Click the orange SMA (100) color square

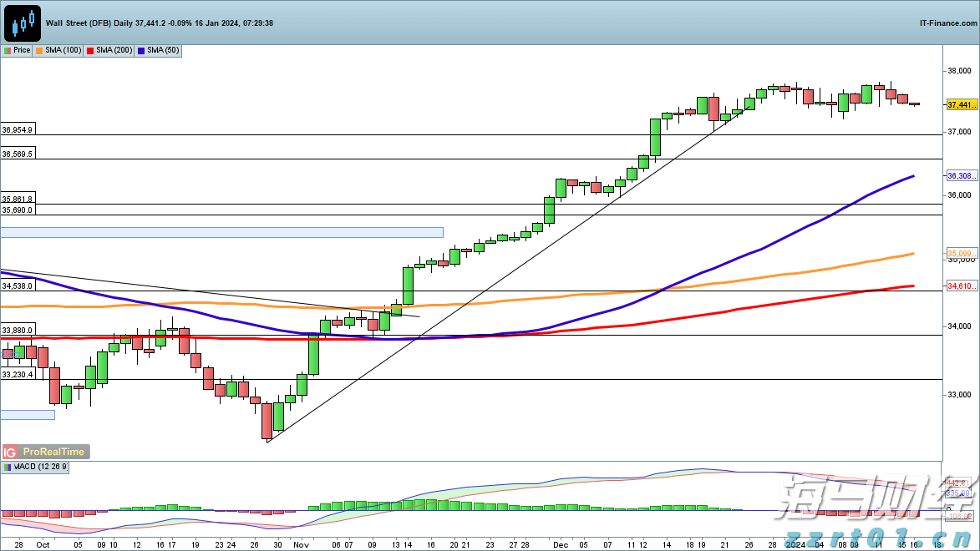(39, 51)
